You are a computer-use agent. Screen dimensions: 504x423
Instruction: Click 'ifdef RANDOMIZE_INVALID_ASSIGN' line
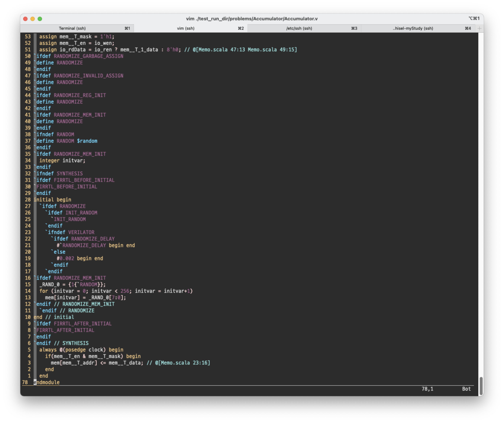coord(79,76)
